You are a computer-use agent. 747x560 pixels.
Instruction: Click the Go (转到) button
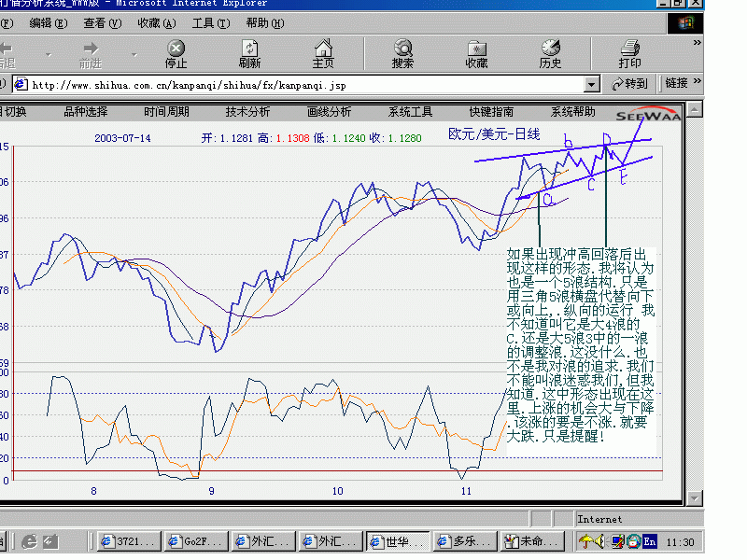coord(629,84)
